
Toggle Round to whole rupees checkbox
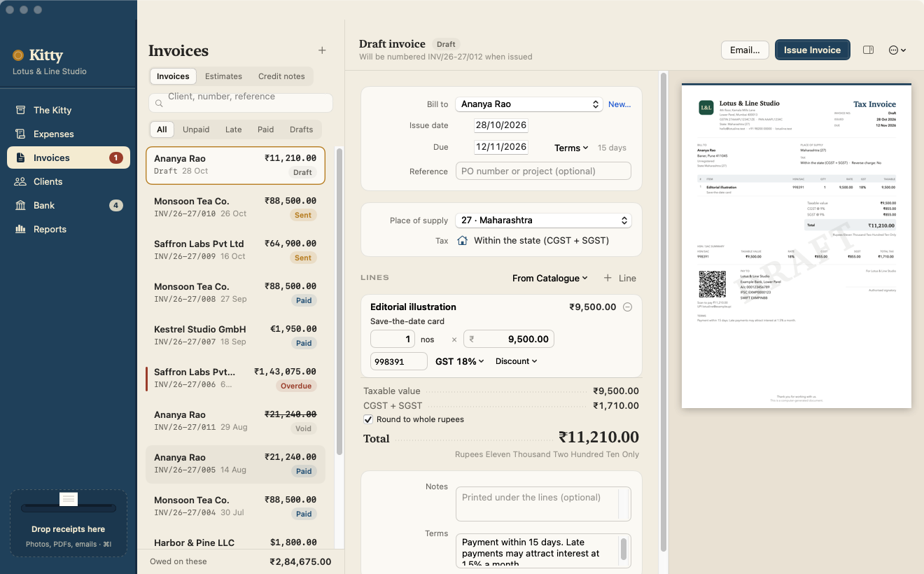[x=368, y=419]
